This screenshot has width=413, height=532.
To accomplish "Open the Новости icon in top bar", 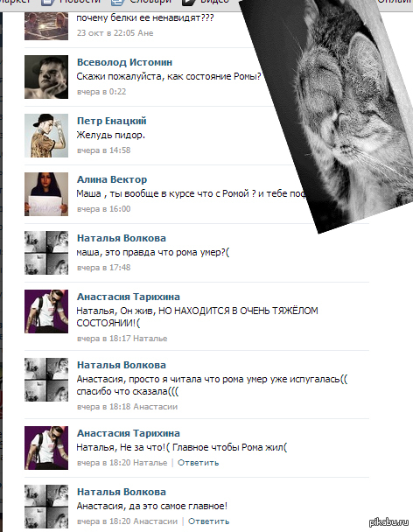I will [x=46, y=3].
